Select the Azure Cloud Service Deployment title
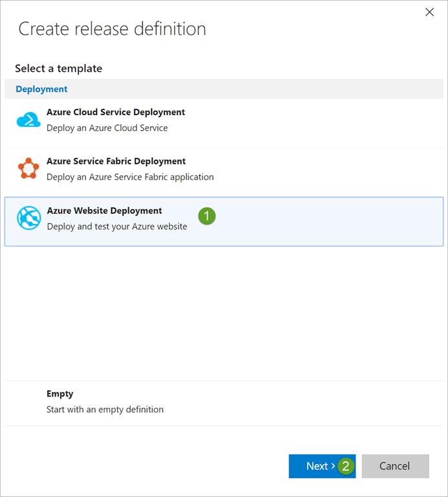The width and height of the screenshot is (448, 497). (115, 112)
